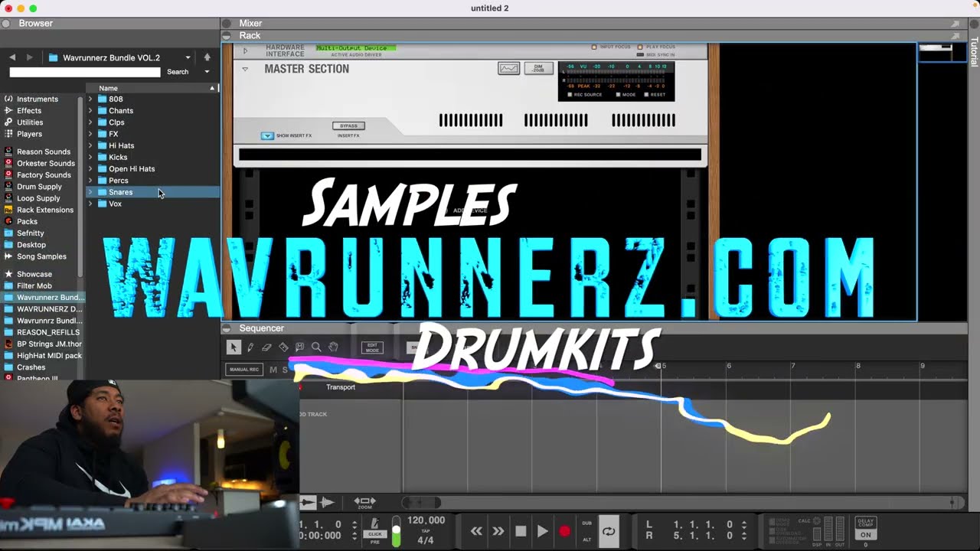The width and height of the screenshot is (980, 551).
Task: Click the big meter icon in Master Section
Action: [x=509, y=68]
